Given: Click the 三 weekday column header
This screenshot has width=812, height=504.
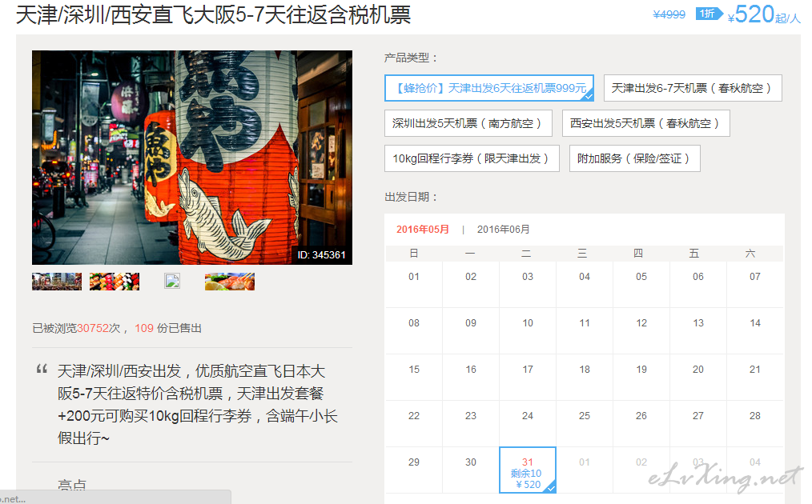Looking at the screenshot, I should 582,253.
